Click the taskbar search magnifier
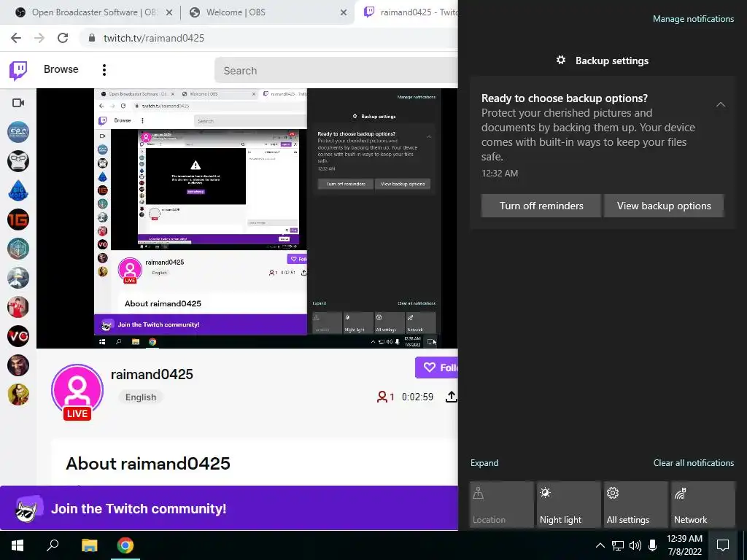Screen dimensions: 747x560 (53, 545)
